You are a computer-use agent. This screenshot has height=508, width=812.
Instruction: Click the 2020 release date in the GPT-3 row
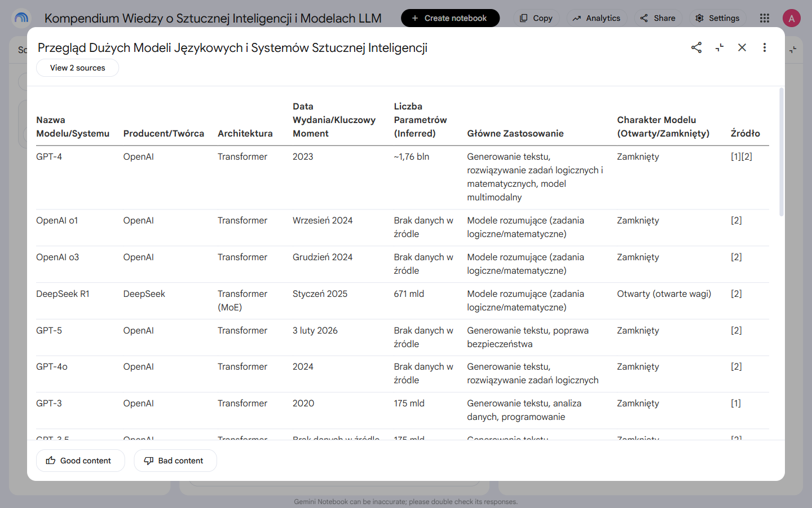pos(303,403)
